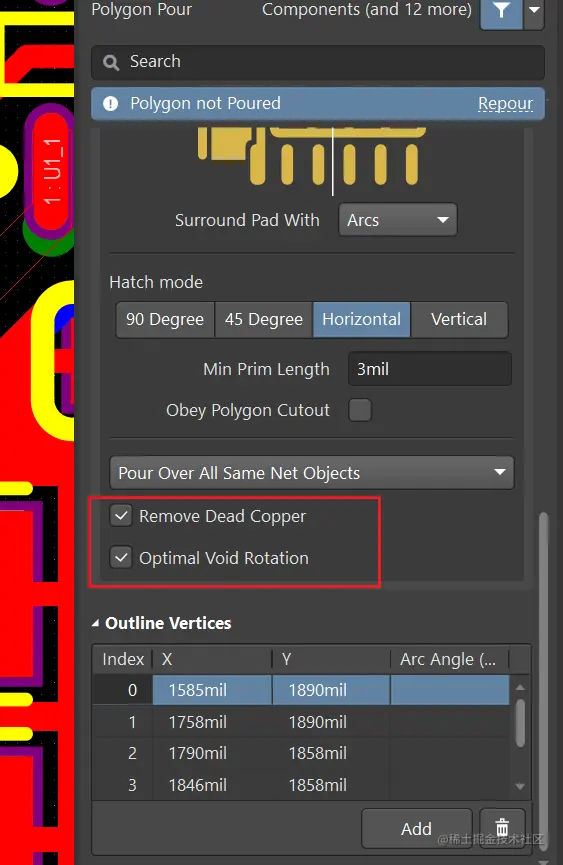Viewport: 563px width, 865px height.
Task: Collapse the Outline Vertices section
Action: click(95, 623)
